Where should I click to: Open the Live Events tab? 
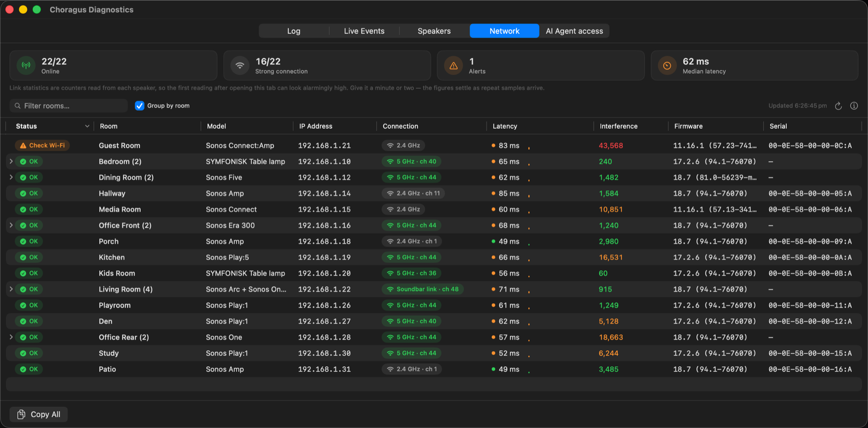[x=364, y=31]
